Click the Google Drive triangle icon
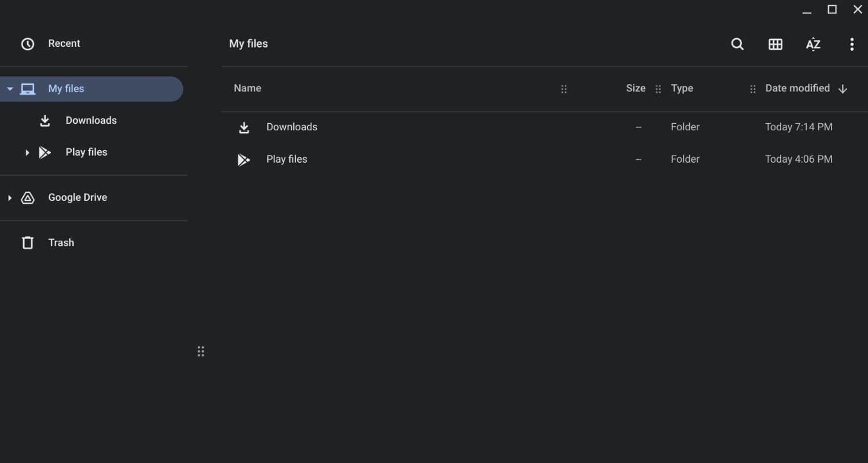Image resolution: width=868 pixels, height=463 pixels. (x=28, y=198)
